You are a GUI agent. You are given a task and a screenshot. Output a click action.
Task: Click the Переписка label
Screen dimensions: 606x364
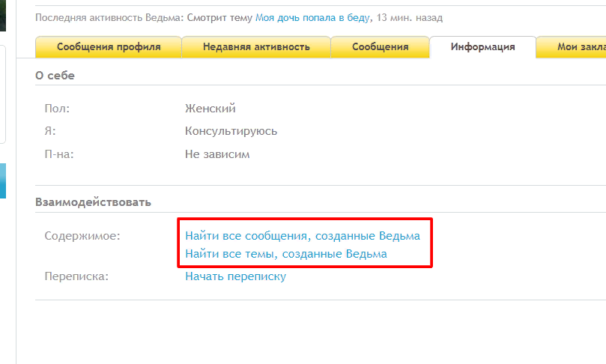[x=76, y=276]
